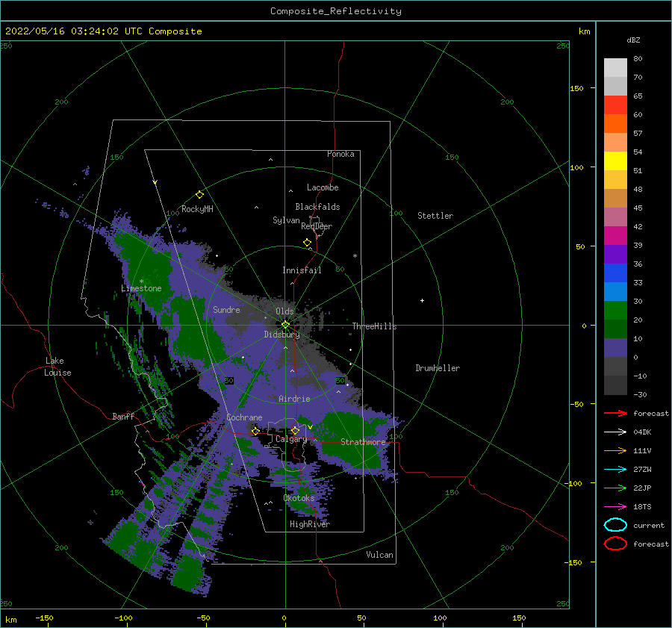Viewport: 672px width, 628px height.
Task: Select the blue 36-33 dBZ color swatch
Action: (x=615, y=273)
